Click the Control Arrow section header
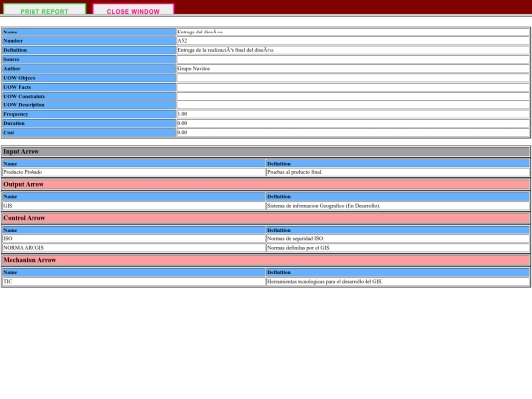532x399 pixels. [266, 218]
